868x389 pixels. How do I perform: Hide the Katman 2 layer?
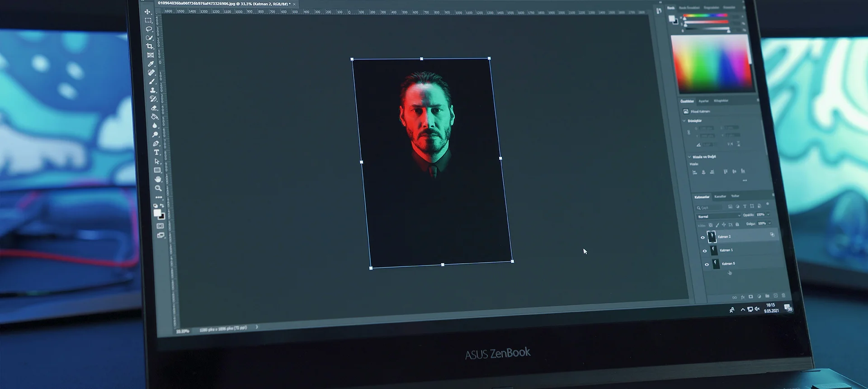703,237
